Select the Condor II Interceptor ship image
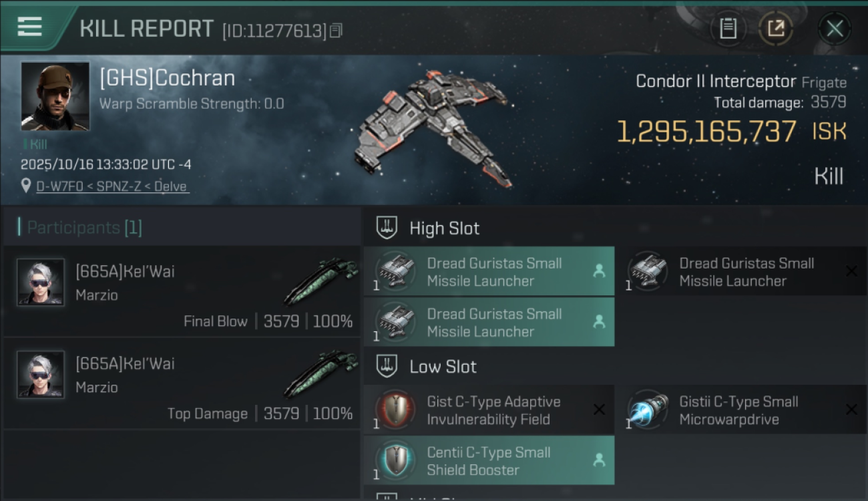The width and height of the screenshot is (868, 501). pos(431,127)
